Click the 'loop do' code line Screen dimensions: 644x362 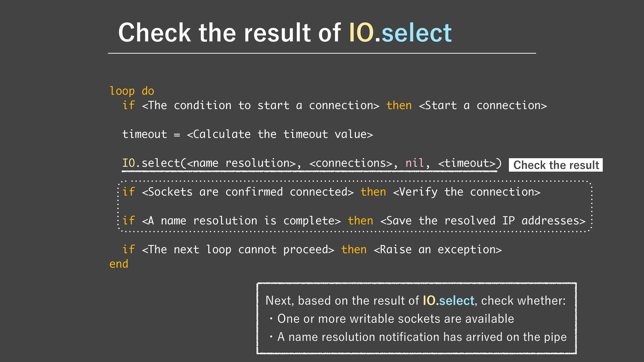tap(132, 91)
